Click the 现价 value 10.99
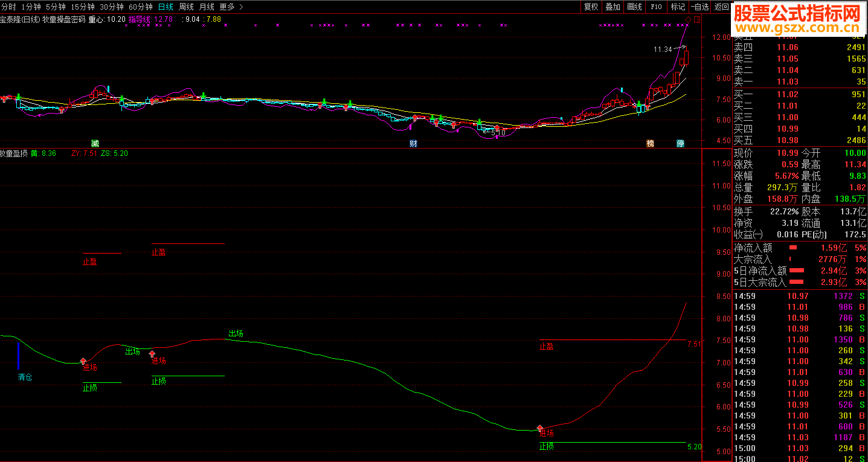Image resolution: width=868 pixels, height=462 pixels. click(x=787, y=153)
